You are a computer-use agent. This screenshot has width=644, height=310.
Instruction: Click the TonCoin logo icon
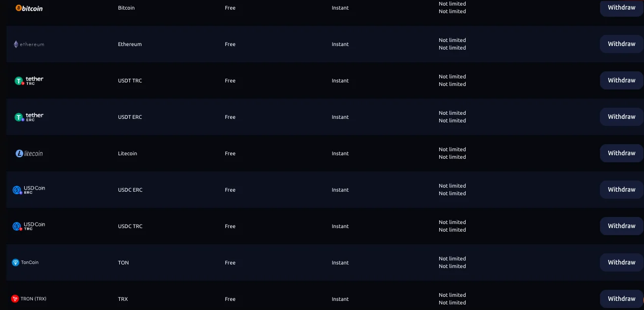click(x=25, y=262)
